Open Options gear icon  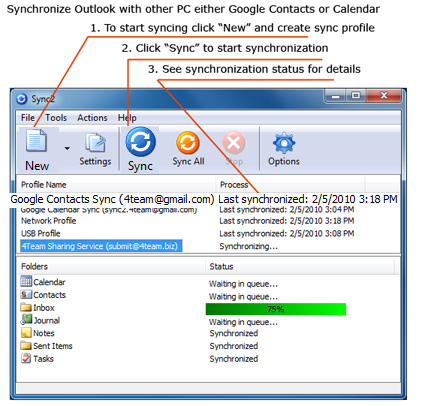[284, 143]
